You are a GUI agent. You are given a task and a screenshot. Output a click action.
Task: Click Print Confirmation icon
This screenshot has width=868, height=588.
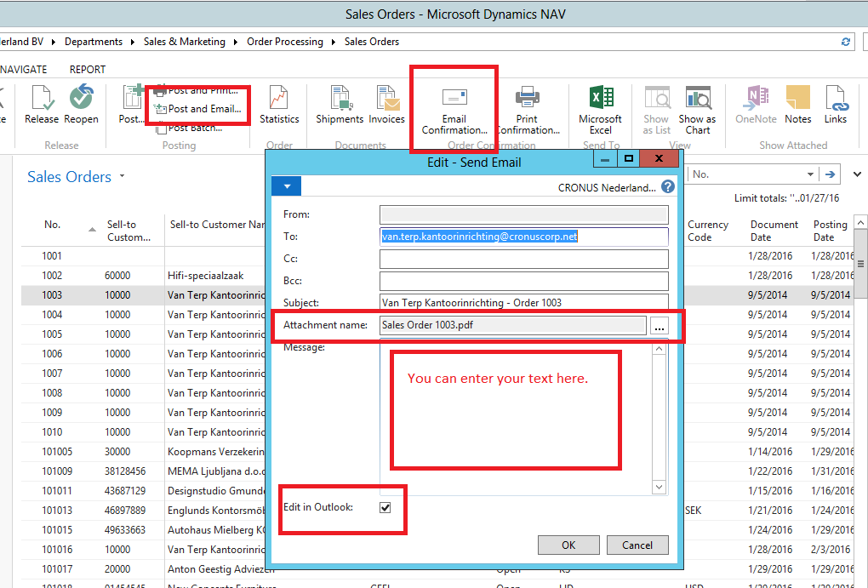tap(527, 111)
